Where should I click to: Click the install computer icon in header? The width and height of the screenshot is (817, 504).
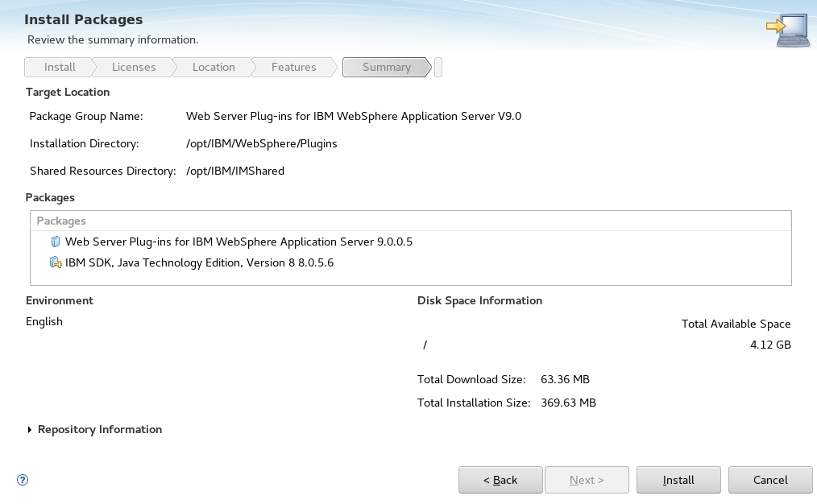point(788,31)
